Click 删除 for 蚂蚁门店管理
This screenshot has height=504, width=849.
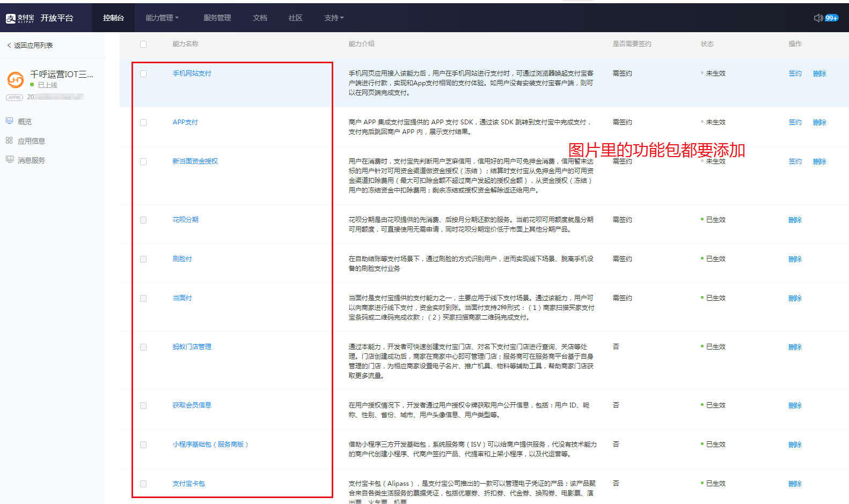[x=795, y=347]
